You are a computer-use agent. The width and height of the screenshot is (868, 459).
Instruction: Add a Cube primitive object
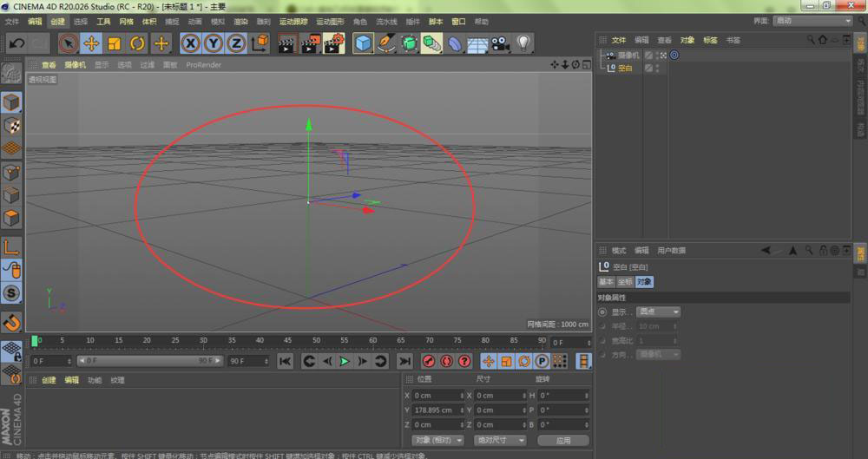pyautogui.click(x=363, y=43)
